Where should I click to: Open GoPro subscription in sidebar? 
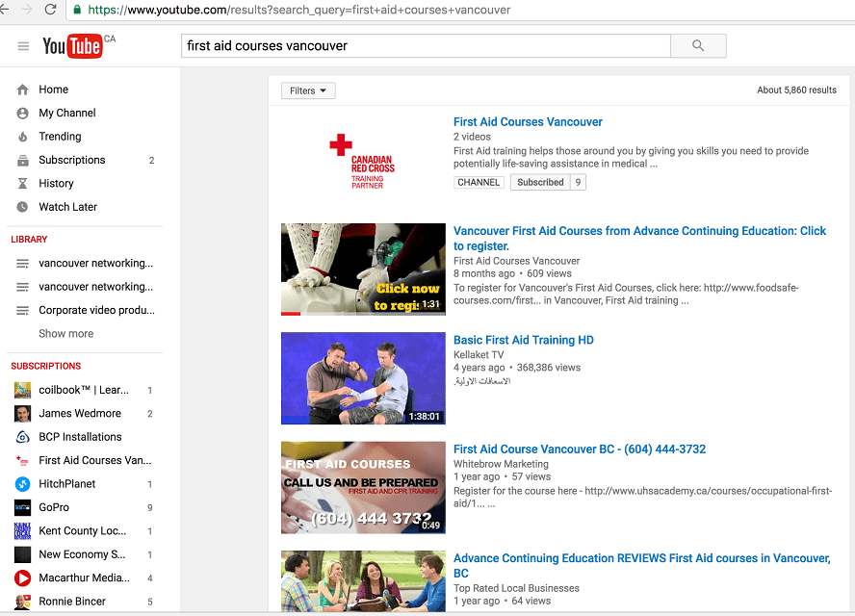coord(54,507)
